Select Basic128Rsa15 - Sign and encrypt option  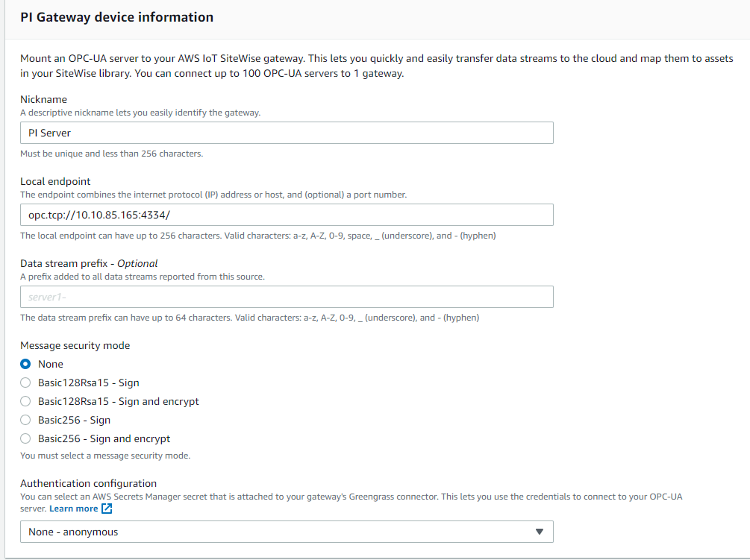click(25, 401)
